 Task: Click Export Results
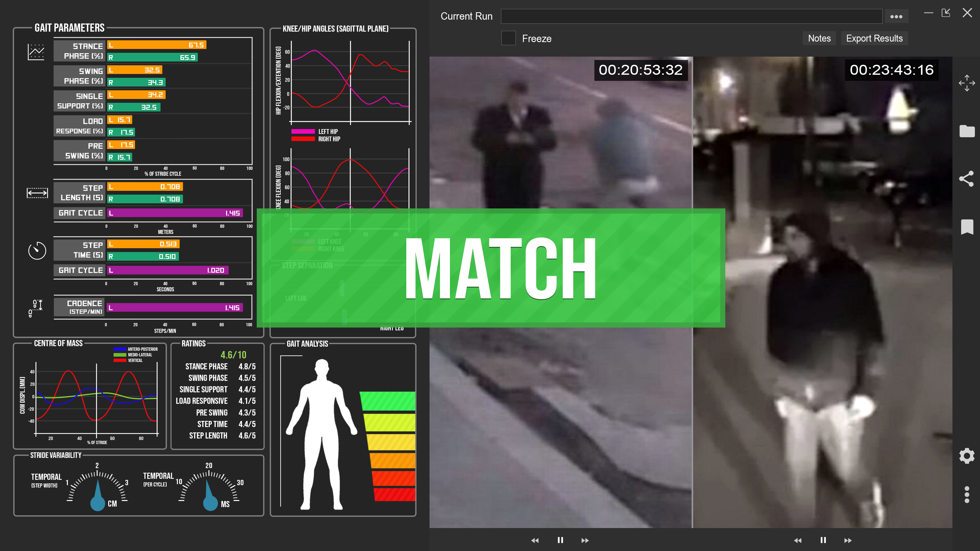pos(874,38)
